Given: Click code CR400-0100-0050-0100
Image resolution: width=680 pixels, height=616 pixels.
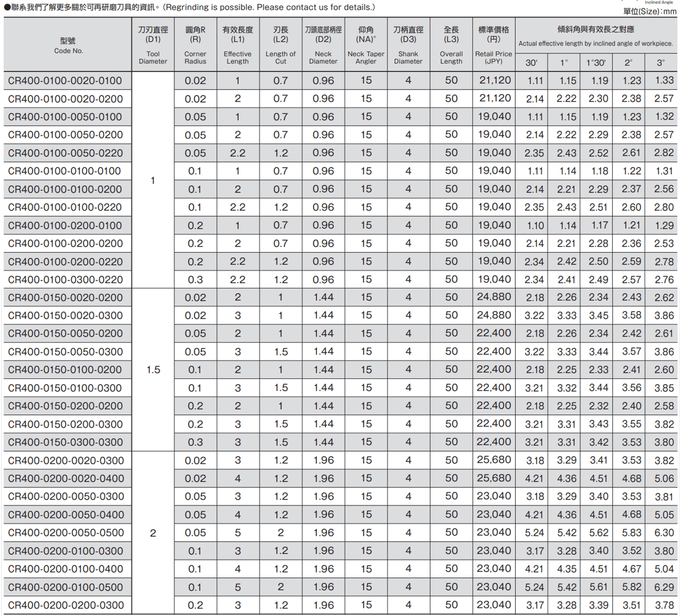Looking at the screenshot, I should point(65,117).
